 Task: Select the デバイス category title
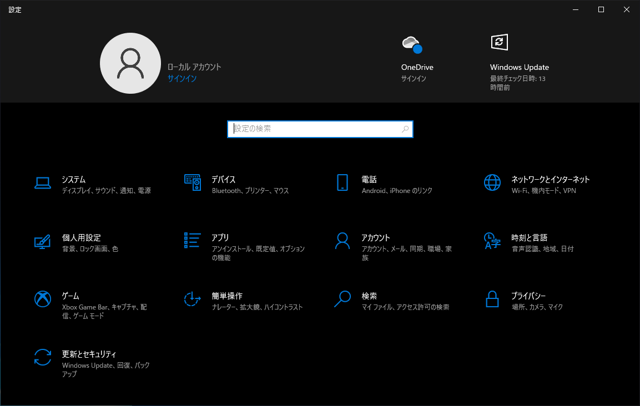click(x=224, y=180)
